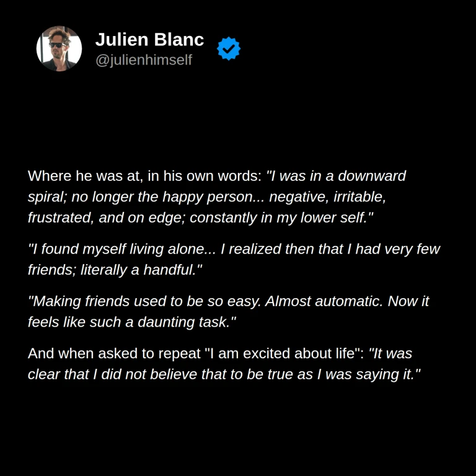Click the line "feels like such a daunting task."

pyautogui.click(x=132, y=322)
